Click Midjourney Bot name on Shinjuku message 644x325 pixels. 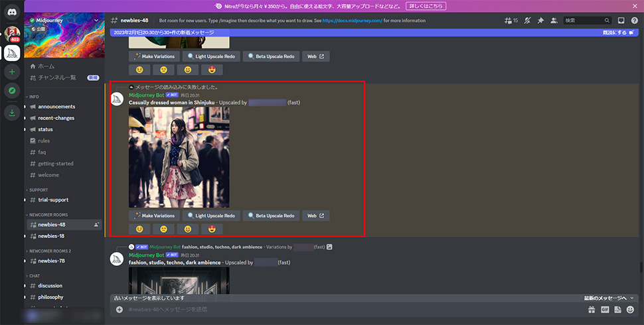pos(146,96)
